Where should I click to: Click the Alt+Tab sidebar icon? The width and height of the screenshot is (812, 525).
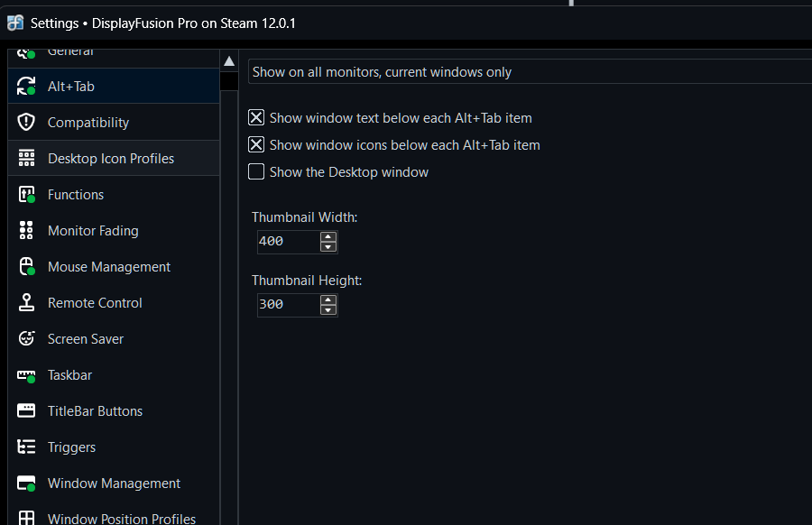point(27,87)
